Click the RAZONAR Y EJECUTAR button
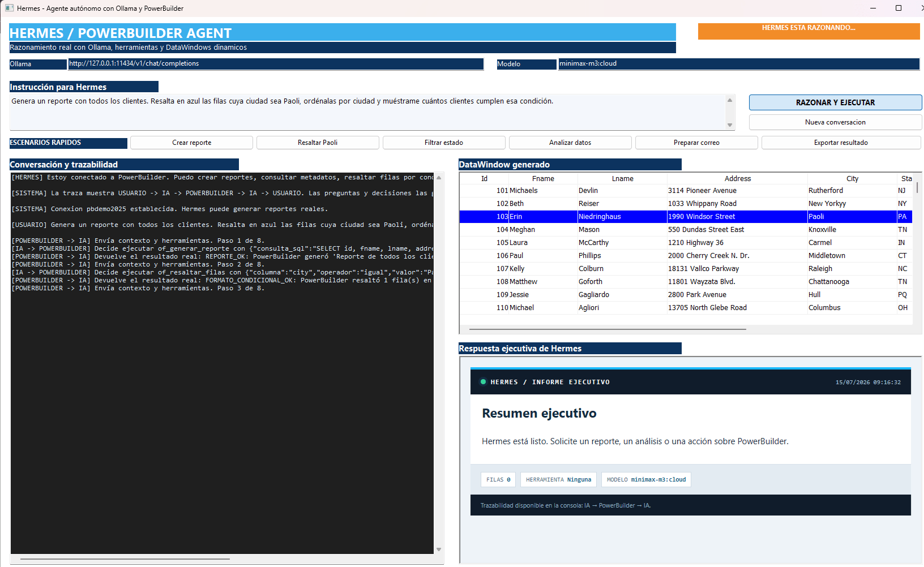Image resolution: width=924 pixels, height=567 pixels. tap(835, 102)
